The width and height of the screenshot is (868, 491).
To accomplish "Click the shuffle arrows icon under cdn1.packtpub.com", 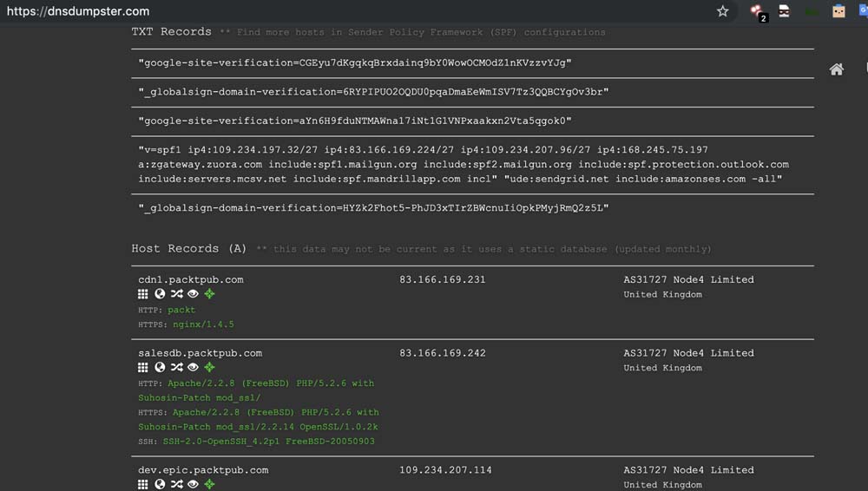I will [176, 294].
